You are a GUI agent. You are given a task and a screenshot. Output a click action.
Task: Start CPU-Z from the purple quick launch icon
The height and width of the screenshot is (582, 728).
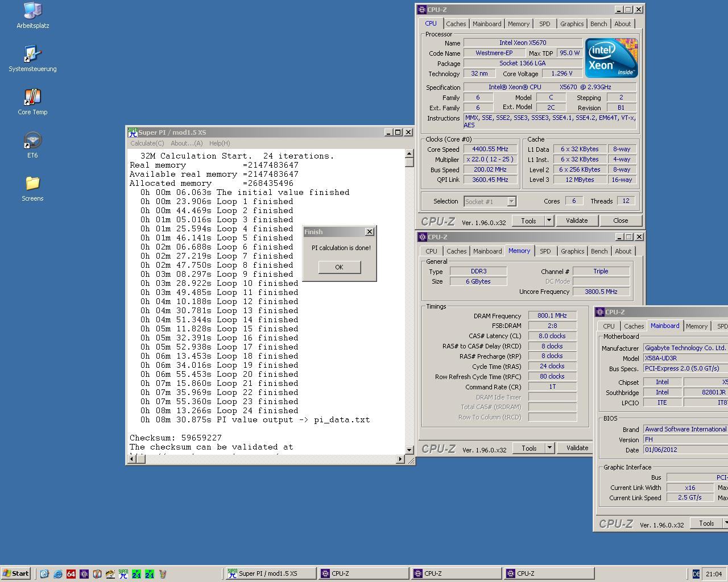(x=84, y=574)
